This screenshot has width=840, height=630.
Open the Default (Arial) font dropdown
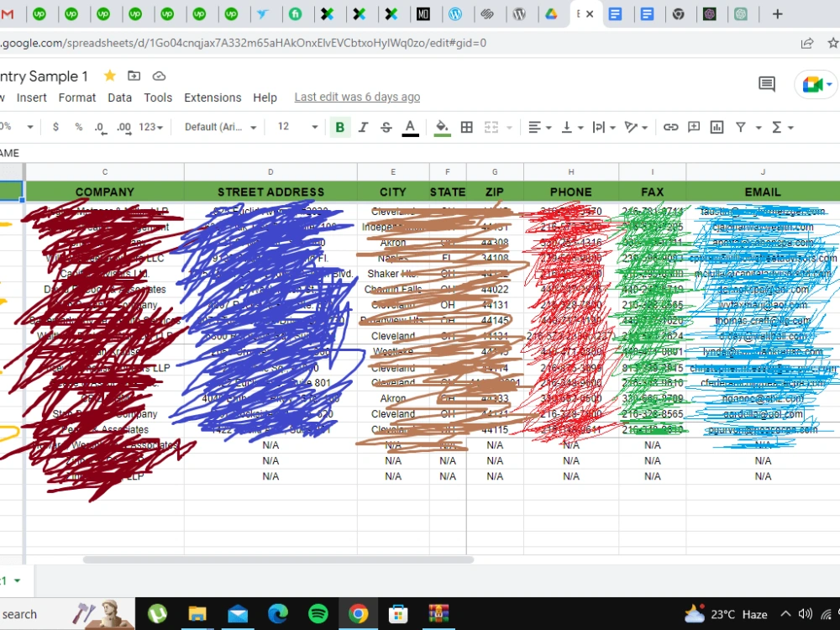pyautogui.click(x=220, y=127)
